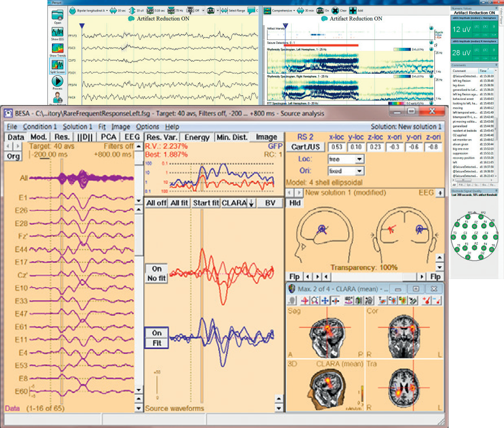Click the head icon in CLARA toolbar
Image resolution: width=504 pixels, height=428 pixels.
pyautogui.click(x=292, y=300)
